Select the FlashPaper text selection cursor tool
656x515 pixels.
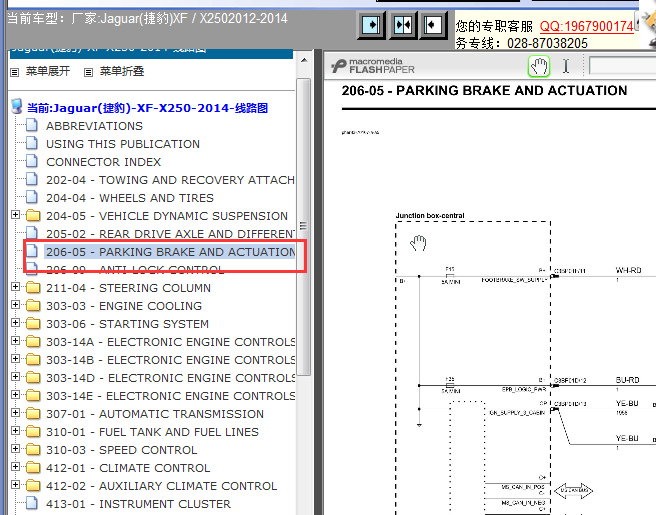click(566, 66)
